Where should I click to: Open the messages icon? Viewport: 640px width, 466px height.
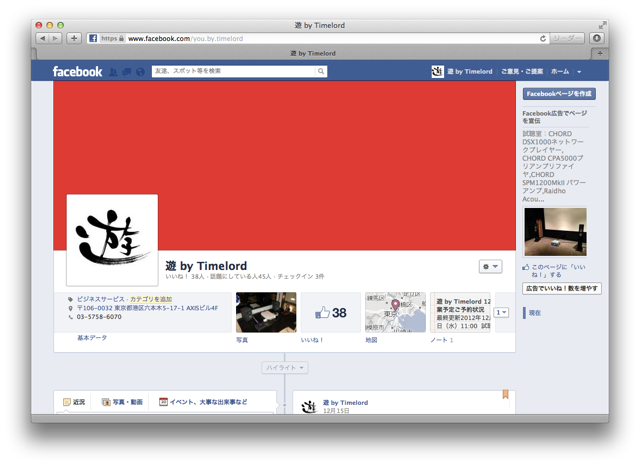(127, 72)
